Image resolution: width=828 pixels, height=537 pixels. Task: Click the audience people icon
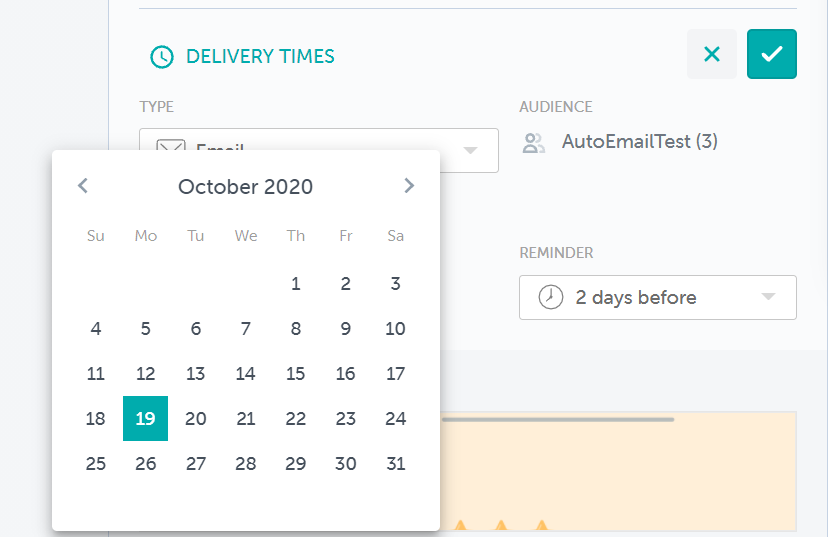click(534, 143)
